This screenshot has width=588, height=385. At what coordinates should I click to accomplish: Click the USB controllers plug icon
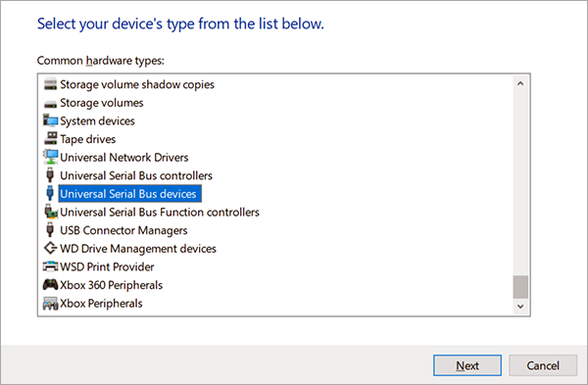coord(50,175)
